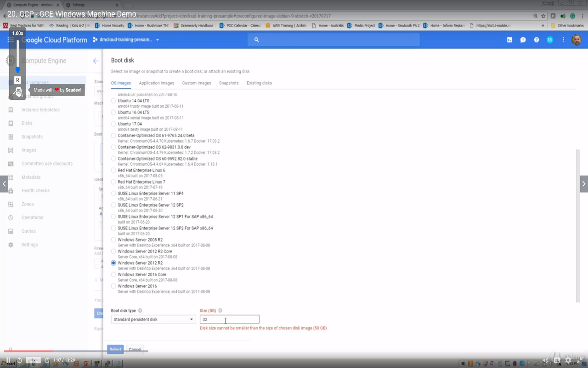Select Red Hat Enterprise Linux 7
Screen dimensions: 588x368
coord(113,182)
